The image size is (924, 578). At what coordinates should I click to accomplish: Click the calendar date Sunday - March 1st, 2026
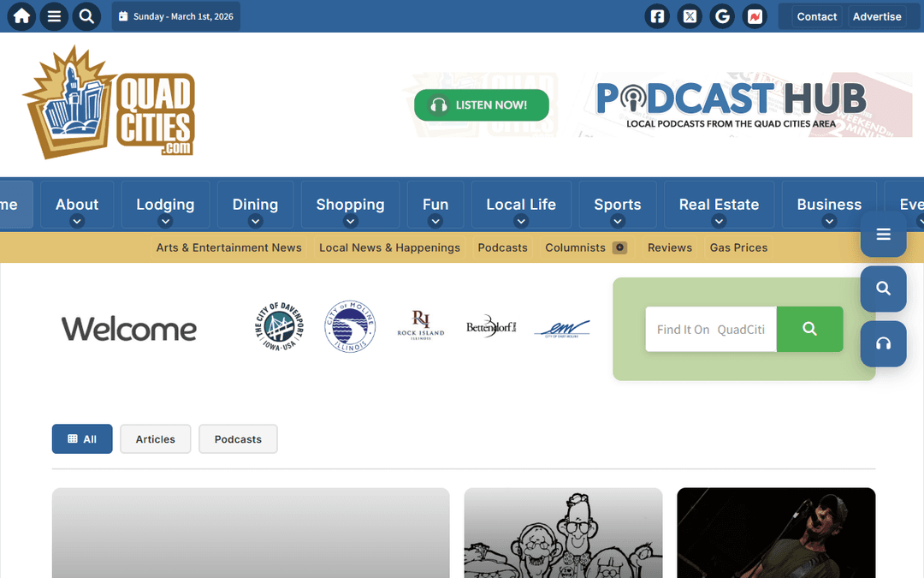click(176, 16)
